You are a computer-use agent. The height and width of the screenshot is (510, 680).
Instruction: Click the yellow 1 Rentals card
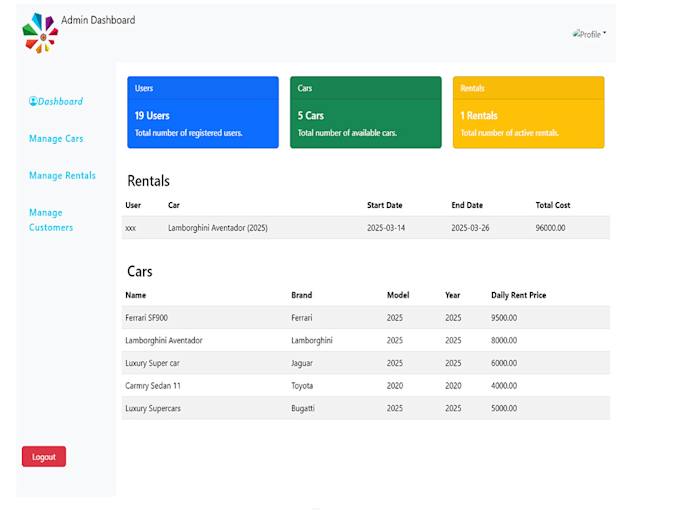point(529,112)
